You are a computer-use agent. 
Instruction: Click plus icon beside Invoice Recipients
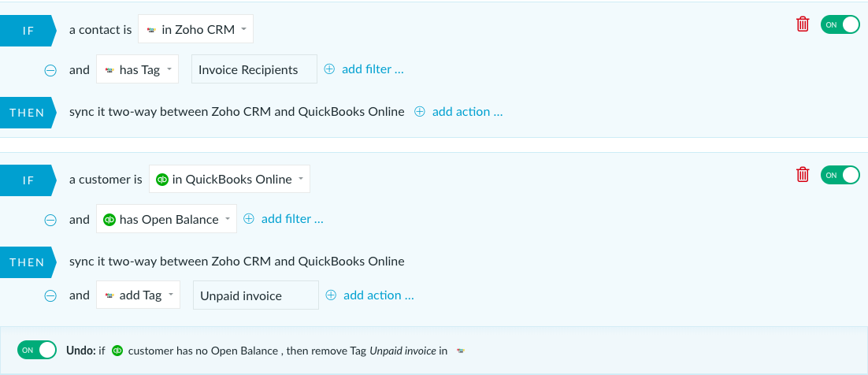[x=329, y=69]
